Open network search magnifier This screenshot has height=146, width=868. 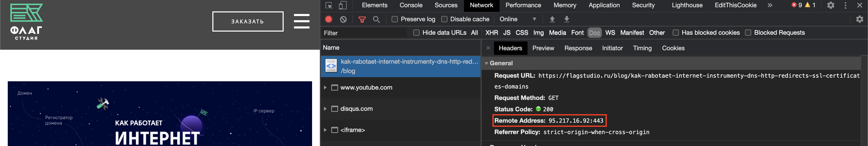pos(376,19)
